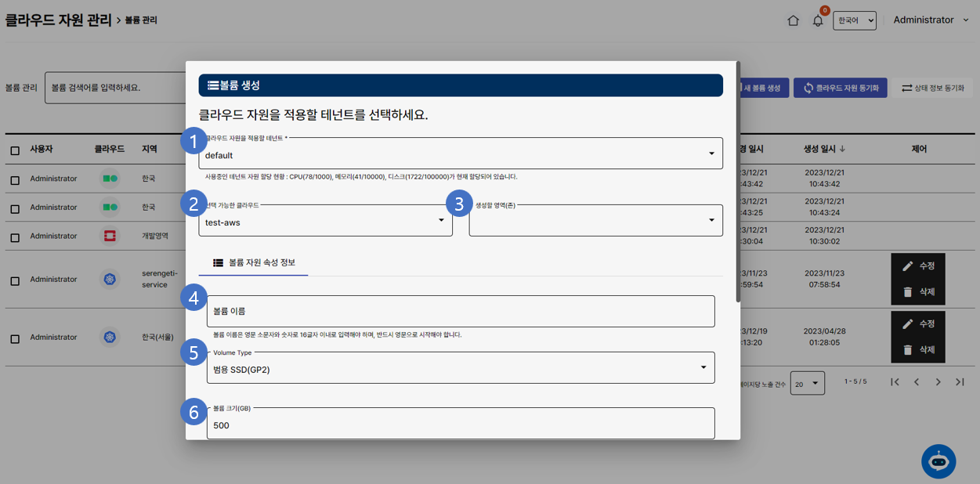Select the 볼륨 자원 속성 정보 tab
The height and width of the screenshot is (484, 980).
pyautogui.click(x=254, y=263)
